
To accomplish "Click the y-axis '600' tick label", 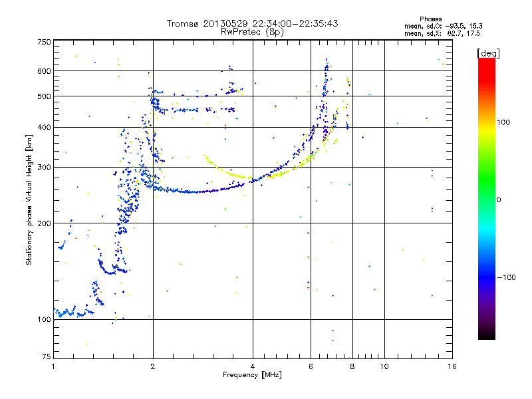I will point(44,71).
